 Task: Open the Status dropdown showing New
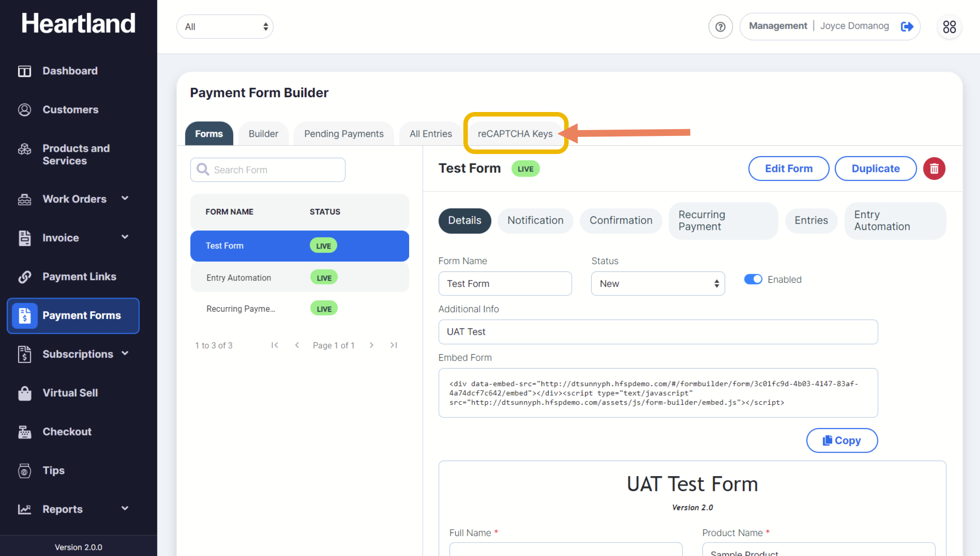[658, 284]
